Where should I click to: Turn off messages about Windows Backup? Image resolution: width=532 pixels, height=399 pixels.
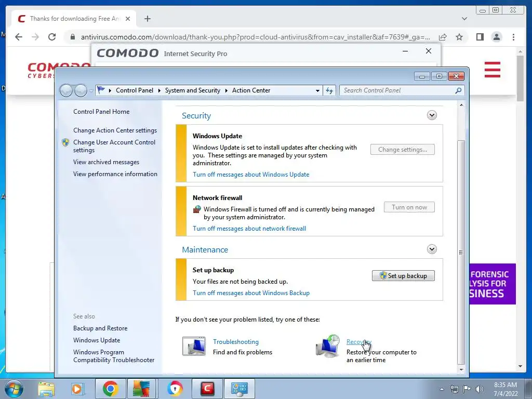251,293
